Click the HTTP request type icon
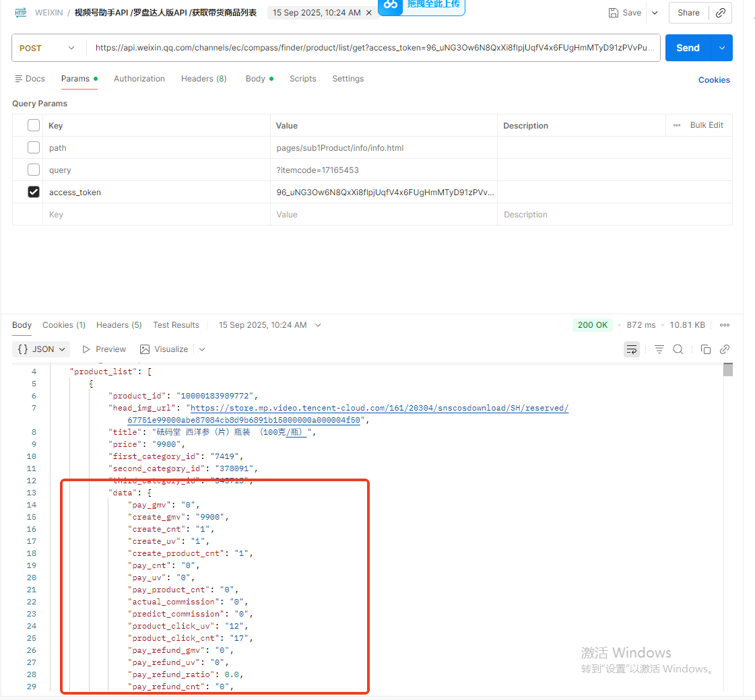Image resolution: width=755 pixels, height=700 pixels. tap(21, 13)
